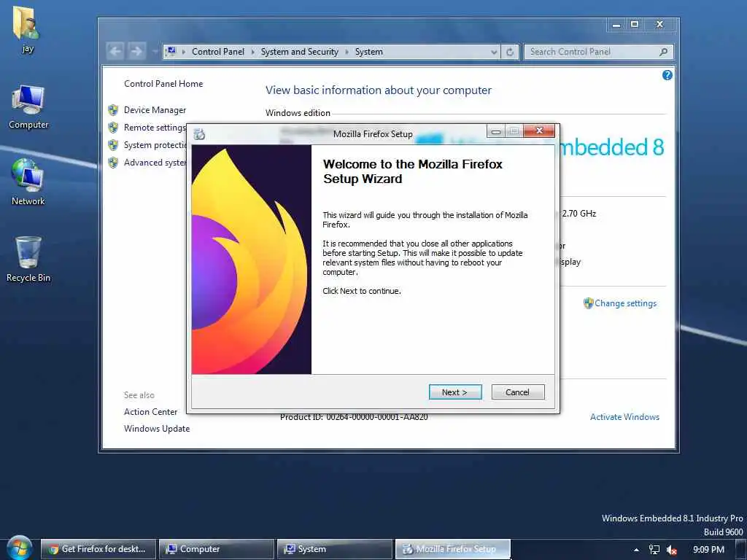Open Remote settings link

[155, 128]
